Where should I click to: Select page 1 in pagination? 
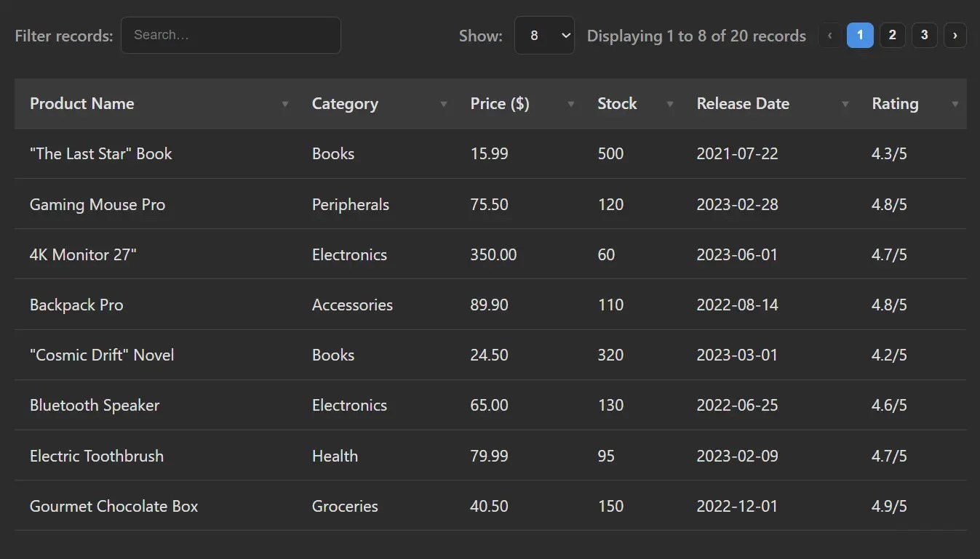click(860, 35)
